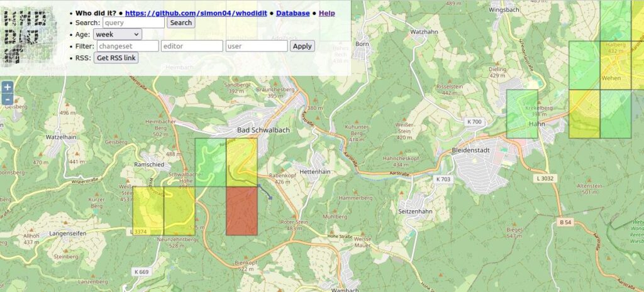Click the B 54 road shield
This screenshot has height=292, width=644.
point(565,222)
